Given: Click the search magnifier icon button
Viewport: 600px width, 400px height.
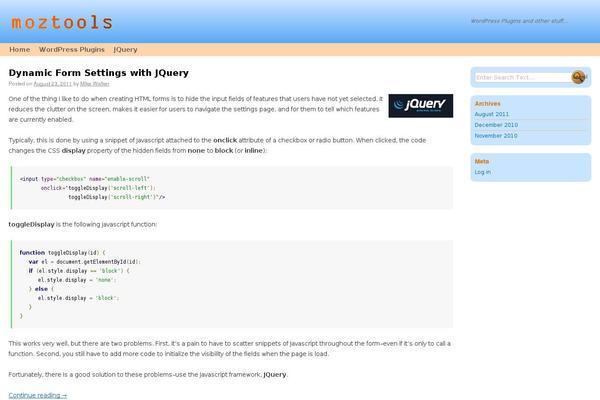Looking at the screenshot, I should (x=578, y=77).
